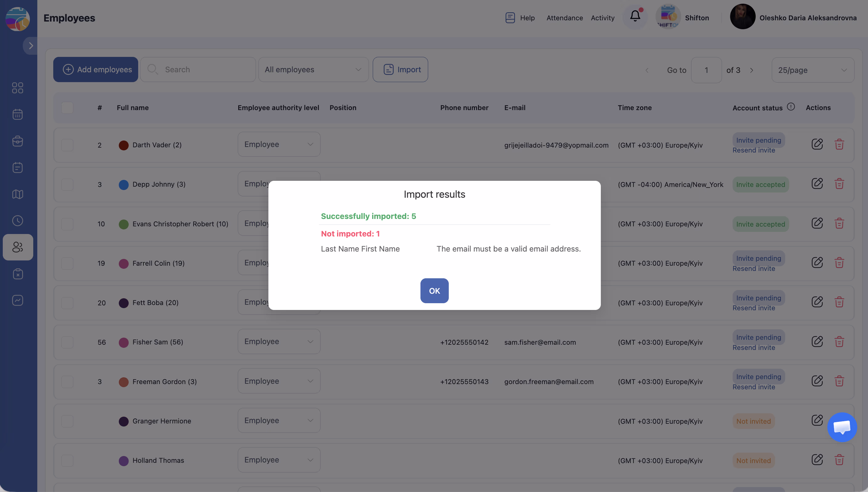Delete Fisher Sam employee row
The height and width of the screenshot is (492, 868).
tap(839, 342)
